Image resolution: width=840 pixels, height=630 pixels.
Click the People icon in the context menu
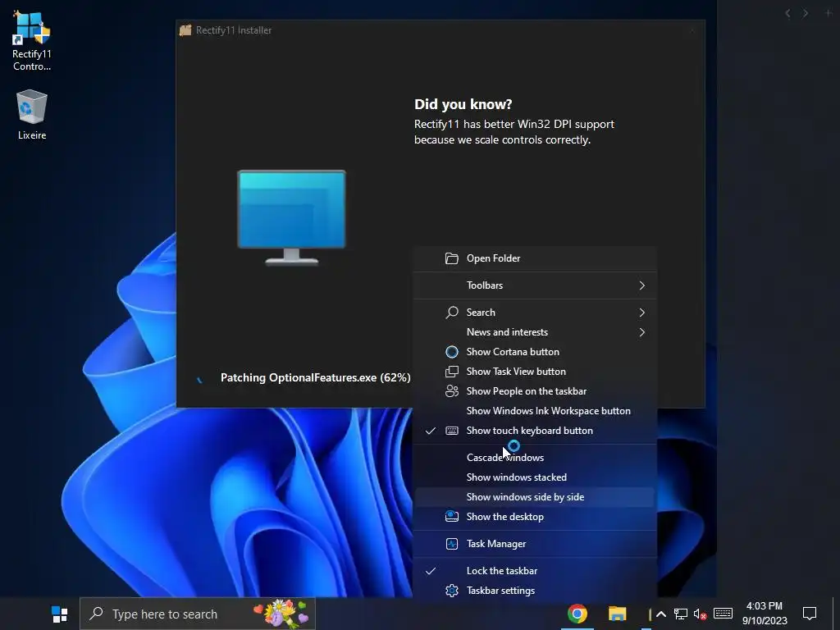tap(452, 391)
